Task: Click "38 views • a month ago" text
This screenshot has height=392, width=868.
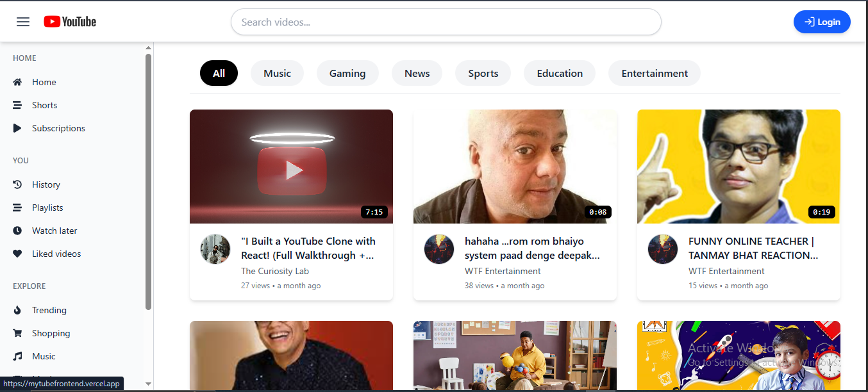Action: [x=505, y=286]
